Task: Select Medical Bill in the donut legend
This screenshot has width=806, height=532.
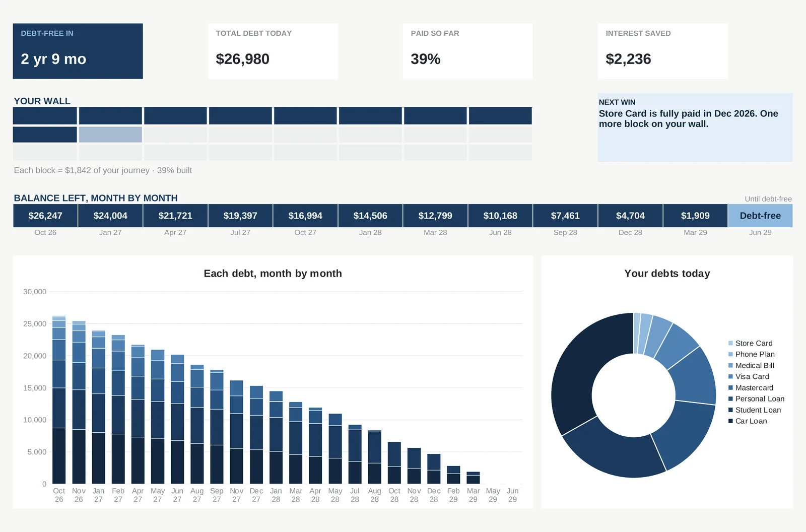Action: pos(751,365)
